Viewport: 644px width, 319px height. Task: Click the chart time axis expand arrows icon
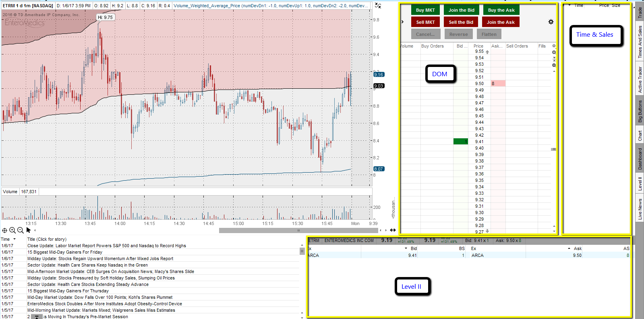[393, 230]
